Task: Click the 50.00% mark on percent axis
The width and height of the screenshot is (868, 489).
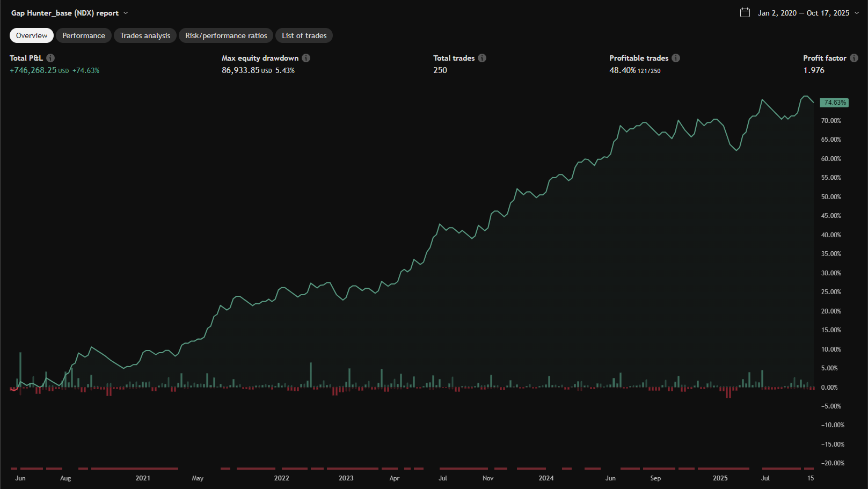Action: [x=830, y=197]
